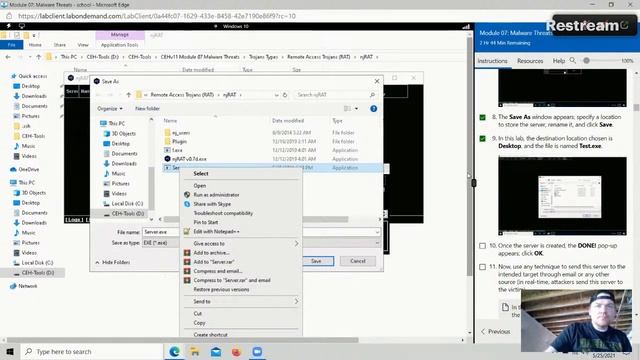Open File Explorer from the taskbar

coord(195,351)
